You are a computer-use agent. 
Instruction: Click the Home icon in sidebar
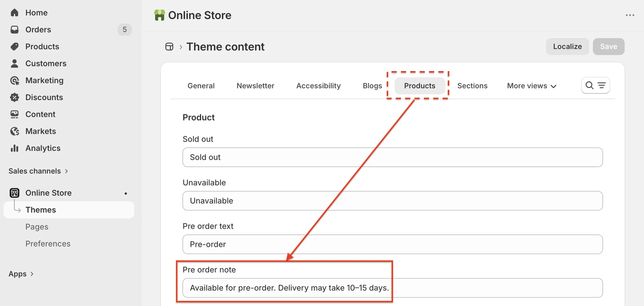[14, 13]
